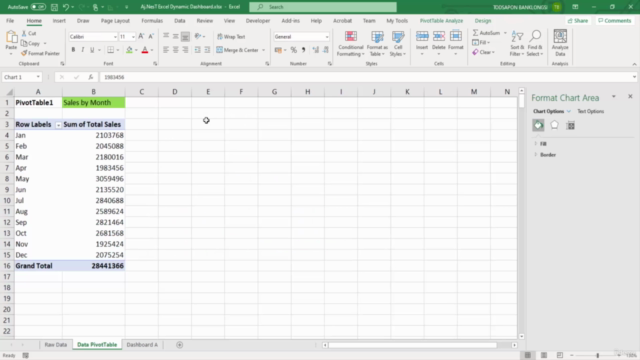Screen dimensions: 640x360
Task: Click the Insert Function fx icon
Action: click(x=91, y=77)
